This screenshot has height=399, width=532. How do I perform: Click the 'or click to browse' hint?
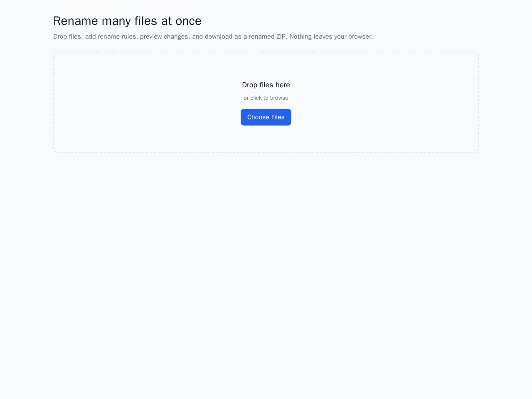[266, 98]
